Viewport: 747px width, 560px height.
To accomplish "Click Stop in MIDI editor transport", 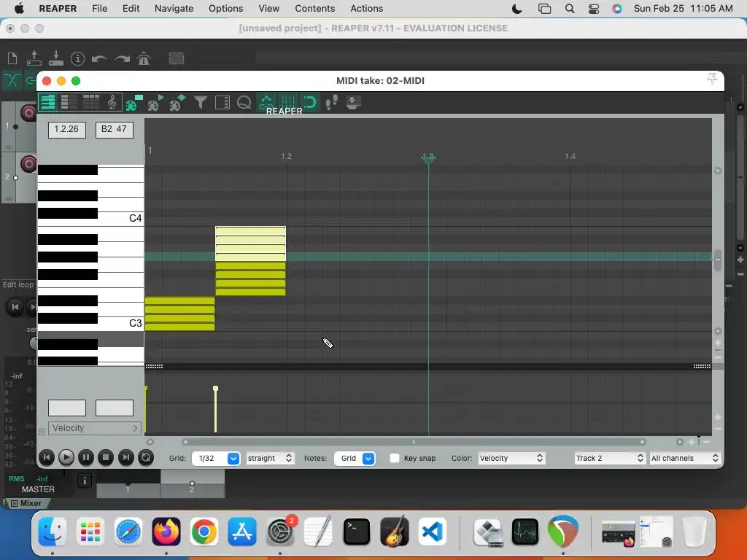I will click(x=106, y=458).
